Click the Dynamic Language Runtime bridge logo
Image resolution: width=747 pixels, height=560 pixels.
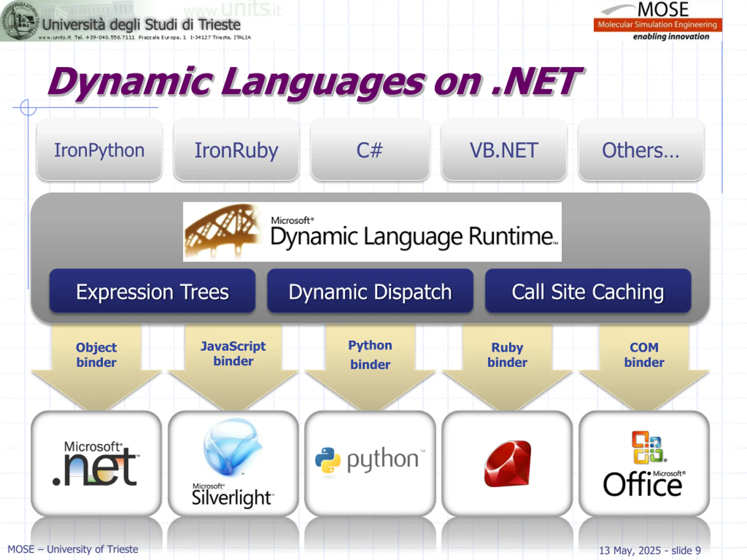point(224,232)
